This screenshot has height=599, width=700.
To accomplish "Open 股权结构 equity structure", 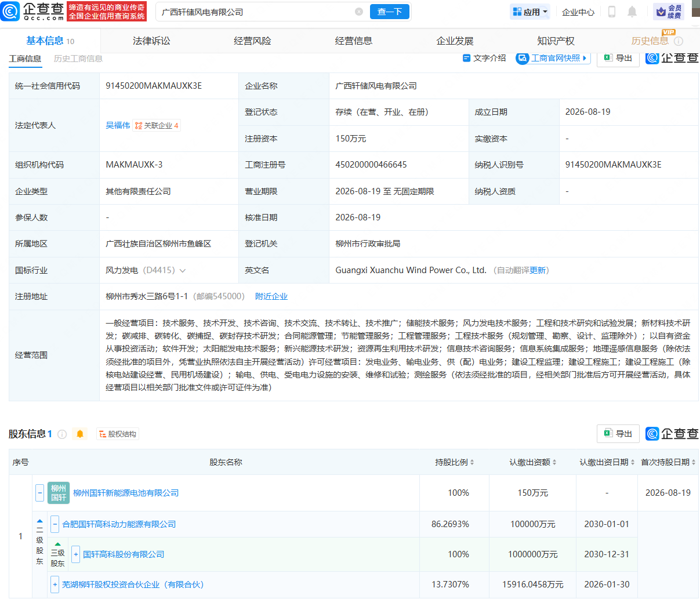I will coord(118,434).
